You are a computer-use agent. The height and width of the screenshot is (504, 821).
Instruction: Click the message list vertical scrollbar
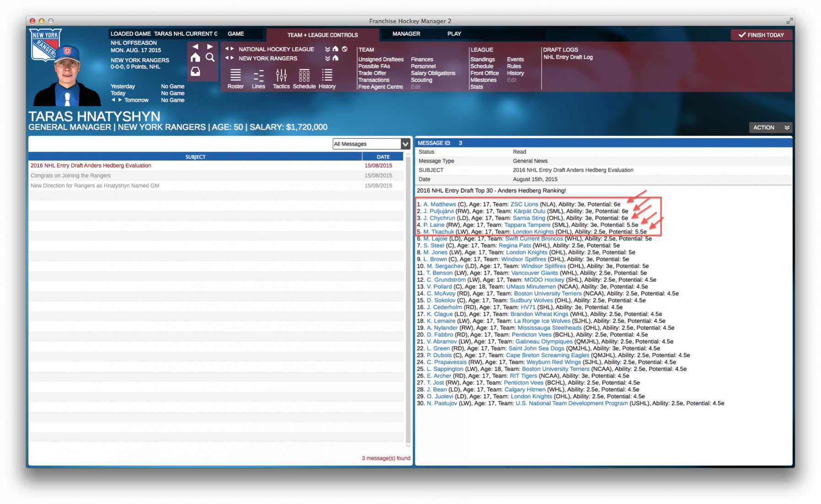408,298
